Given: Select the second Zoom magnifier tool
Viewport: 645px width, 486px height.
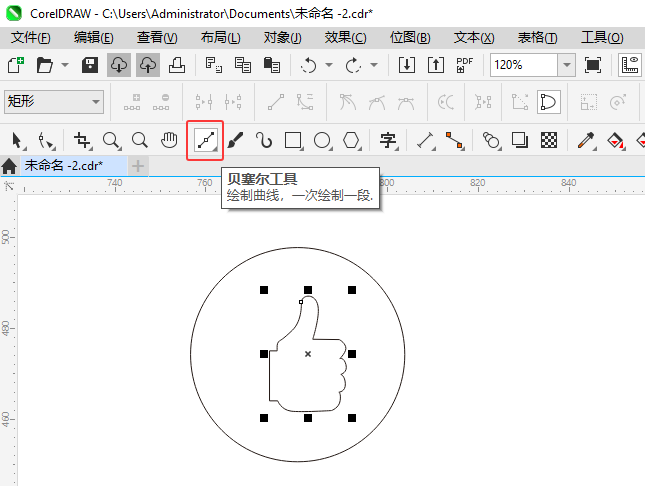Looking at the screenshot, I should tap(140, 140).
